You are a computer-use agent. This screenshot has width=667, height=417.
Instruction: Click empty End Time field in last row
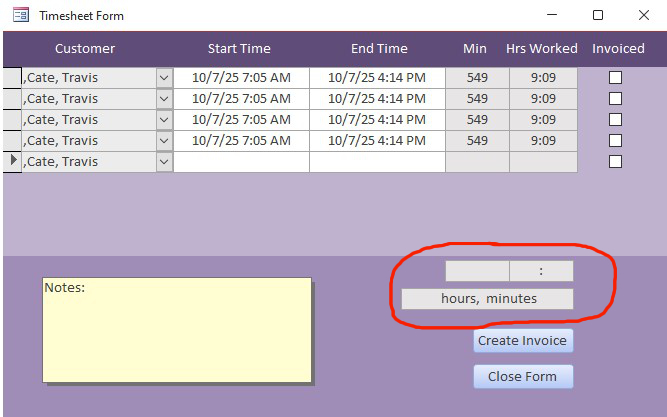(x=377, y=162)
